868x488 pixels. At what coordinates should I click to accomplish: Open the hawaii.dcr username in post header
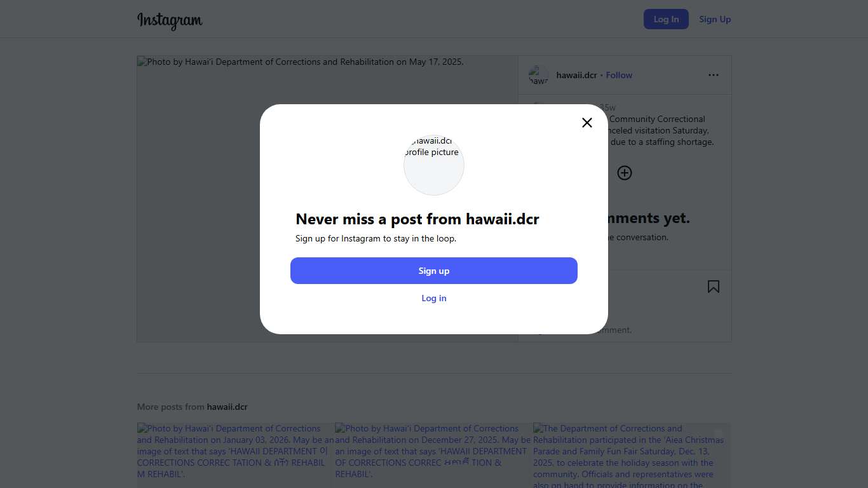pyautogui.click(x=576, y=75)
